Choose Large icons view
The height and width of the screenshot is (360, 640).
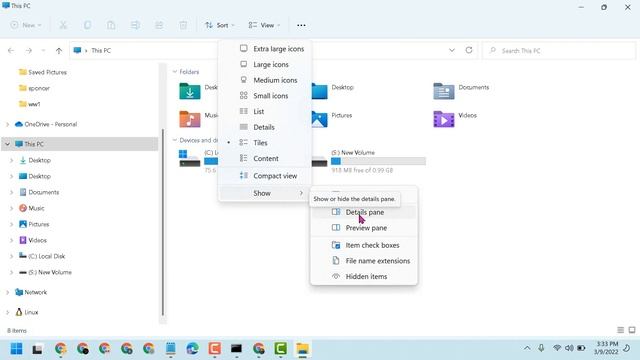[265, 64]
